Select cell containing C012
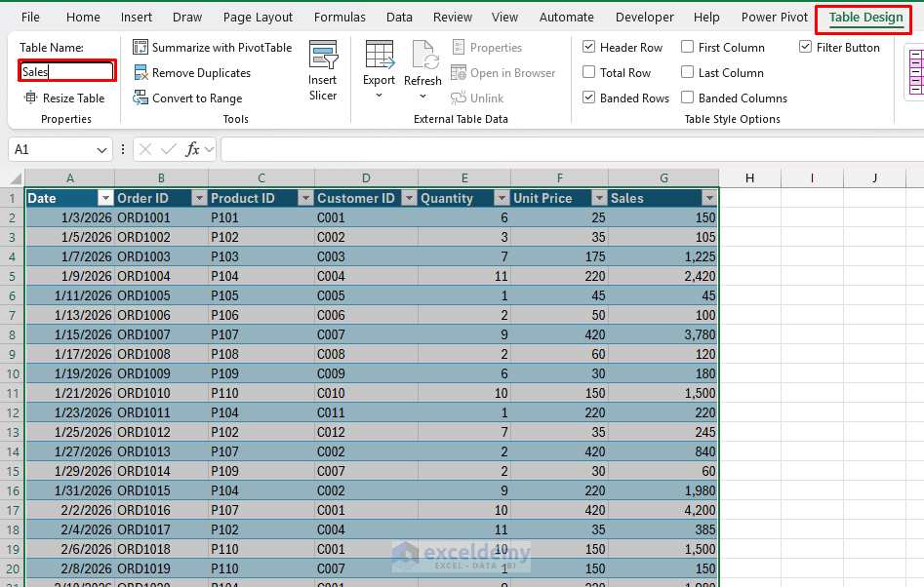The height and width of the screenshot is (587, 924). pos(366,432)
